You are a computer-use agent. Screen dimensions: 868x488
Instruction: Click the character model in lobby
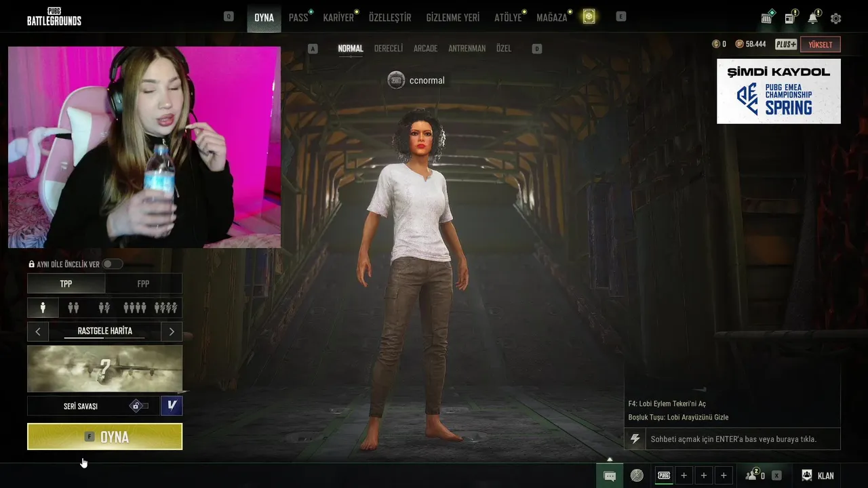click(x=415, y=280)
